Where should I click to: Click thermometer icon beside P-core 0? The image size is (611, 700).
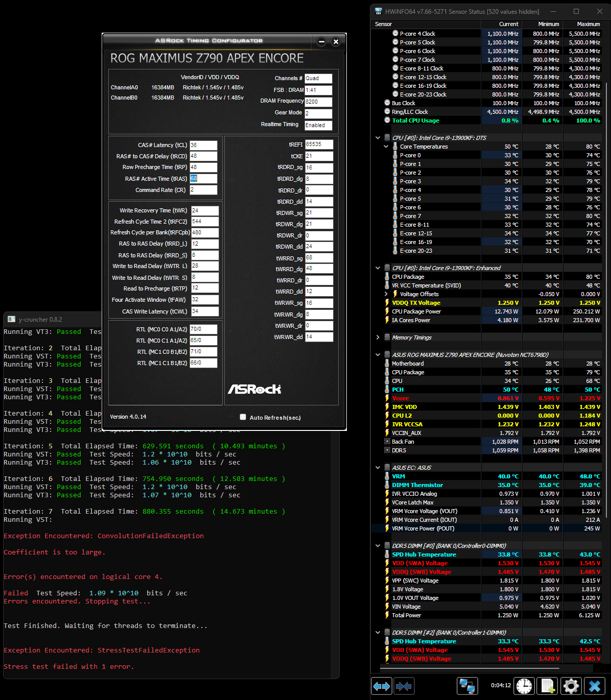(x=395, y=155)
